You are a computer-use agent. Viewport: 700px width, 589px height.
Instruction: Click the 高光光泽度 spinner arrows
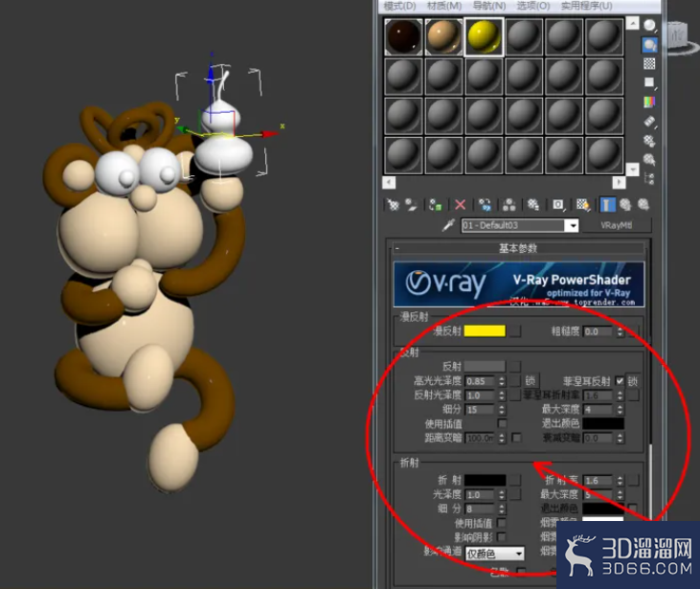[502, 381]
